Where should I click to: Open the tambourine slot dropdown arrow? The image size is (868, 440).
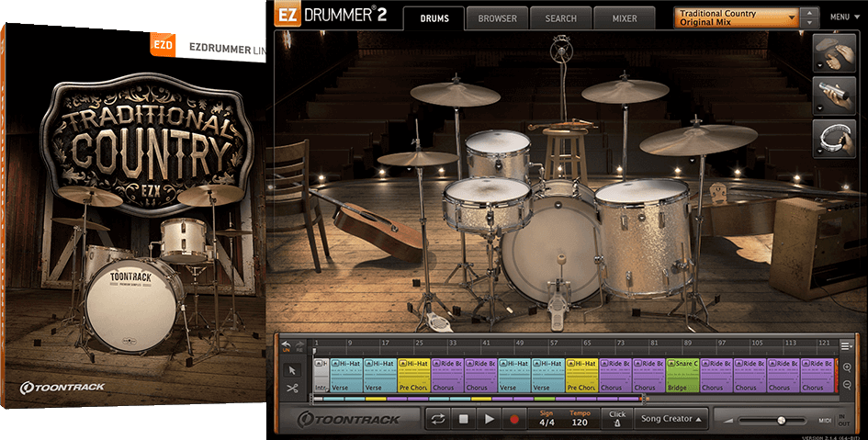[x=818, y=151]
